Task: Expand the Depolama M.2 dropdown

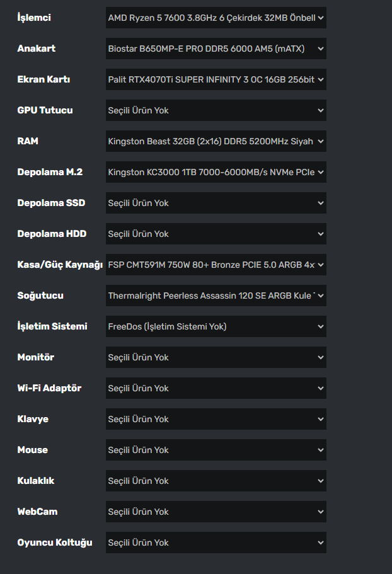Action: click(216, 172)
